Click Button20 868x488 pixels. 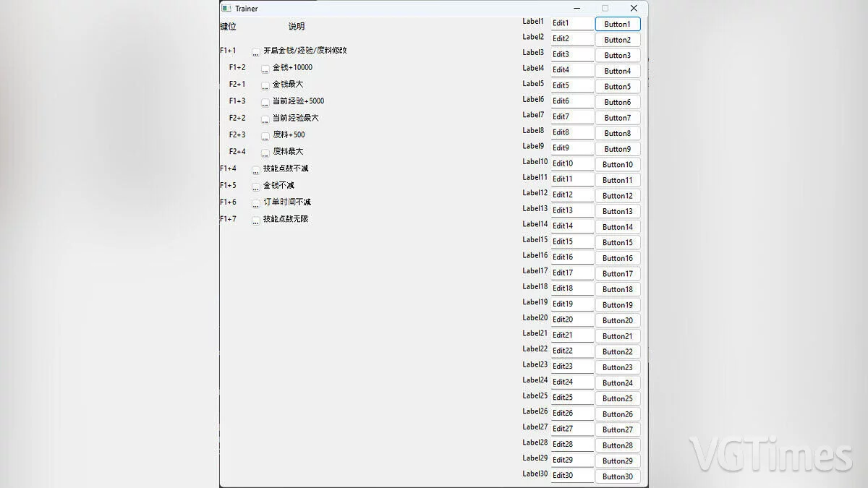coord(617,320)
